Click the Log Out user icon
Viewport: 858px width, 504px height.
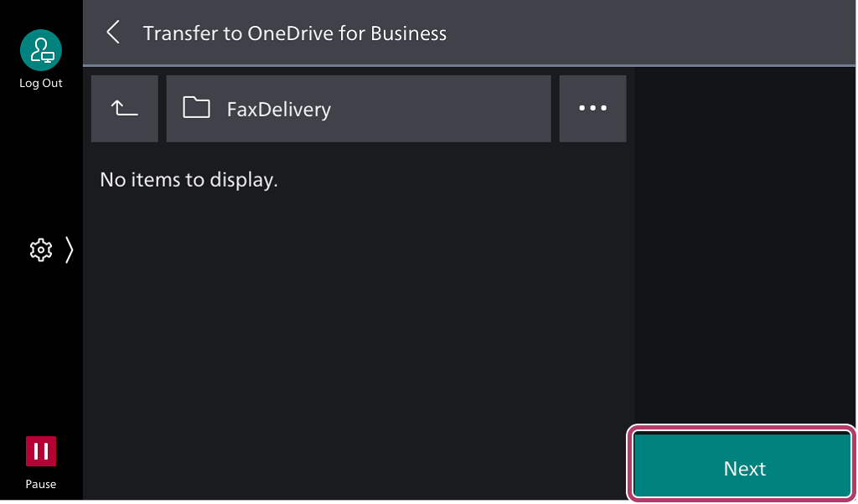tap(41, 50)
